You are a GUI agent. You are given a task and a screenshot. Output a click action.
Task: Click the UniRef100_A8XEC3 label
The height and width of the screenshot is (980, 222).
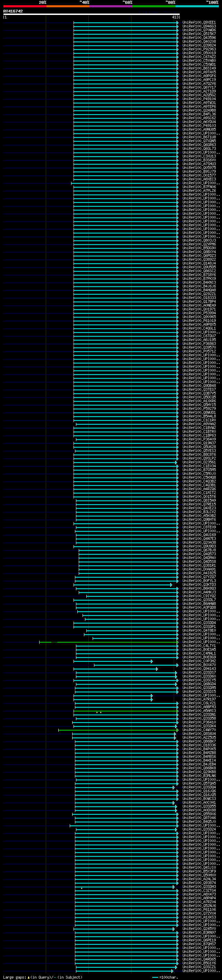tap(199, 179)
